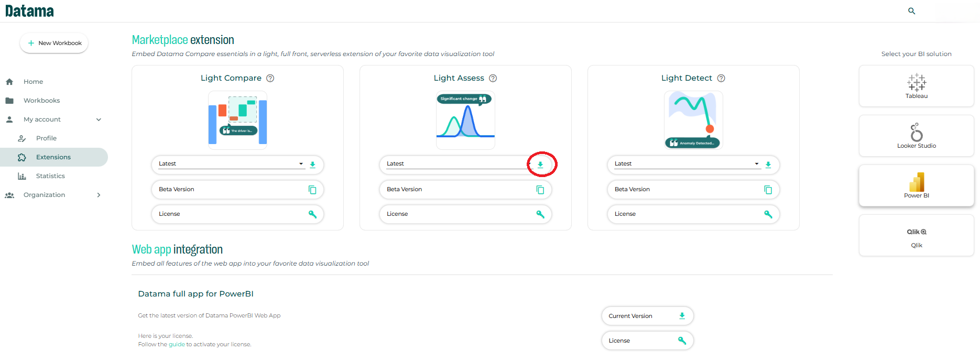Click Datama full app for PowerBI title
The image size is (980, 362).
pyautogui.click(x=195, y=294)
